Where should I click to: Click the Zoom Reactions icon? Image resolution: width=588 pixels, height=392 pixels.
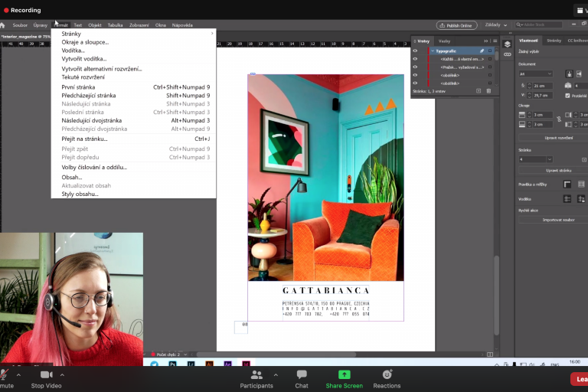pyautogui.click(x=387, y=375)
